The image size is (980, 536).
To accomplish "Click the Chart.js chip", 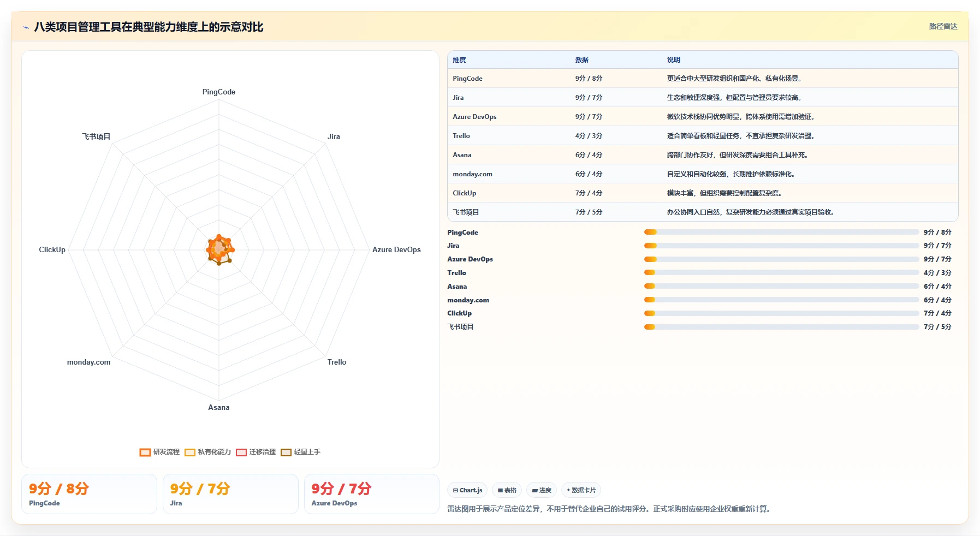I will tap(467, 490).
